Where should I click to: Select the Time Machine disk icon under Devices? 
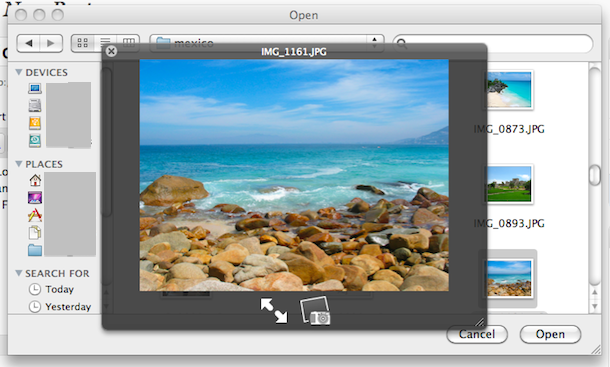coord(35,140)
